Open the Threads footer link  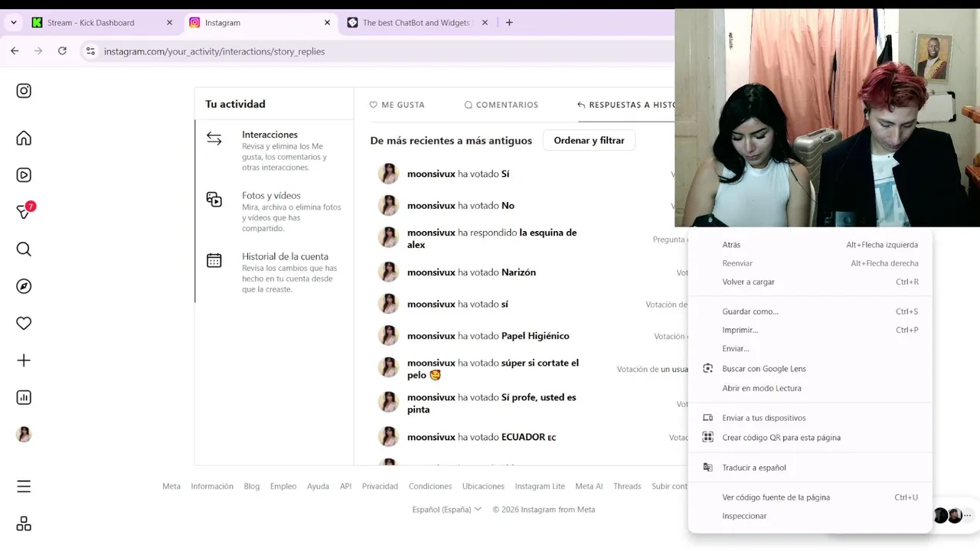(x=627, y=486)
